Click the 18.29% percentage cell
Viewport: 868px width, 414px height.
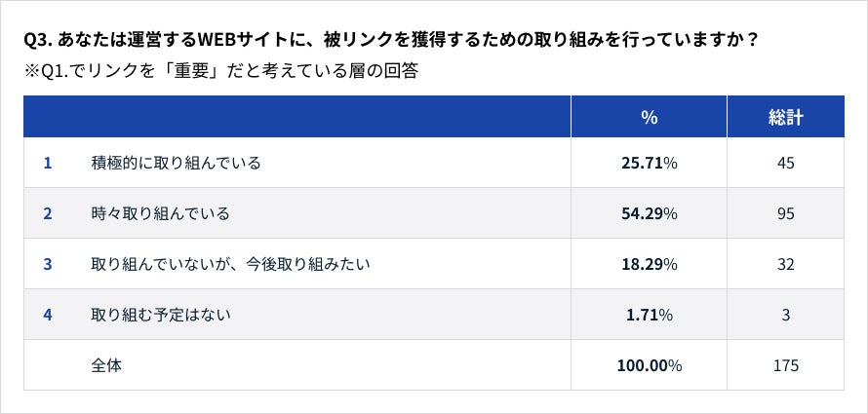coord(649,264)
